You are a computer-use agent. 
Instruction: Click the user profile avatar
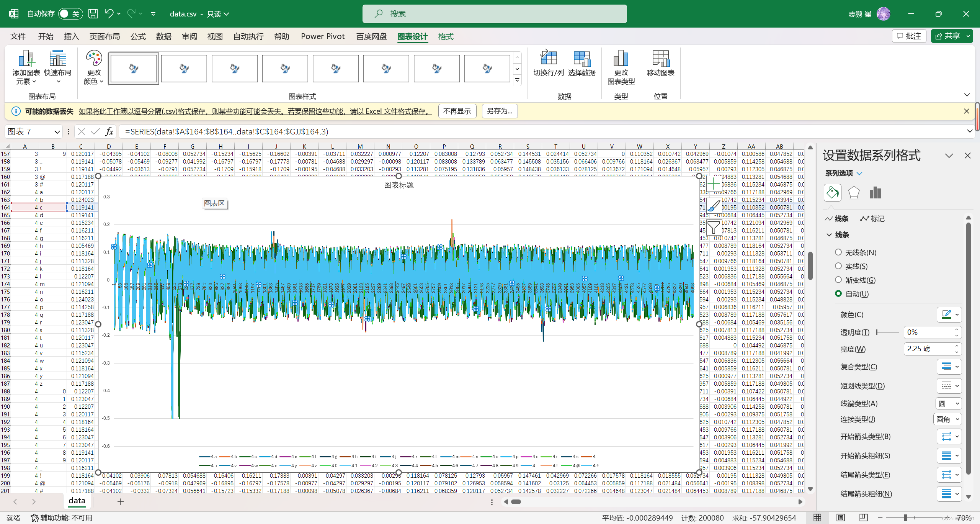coord(884,14)
